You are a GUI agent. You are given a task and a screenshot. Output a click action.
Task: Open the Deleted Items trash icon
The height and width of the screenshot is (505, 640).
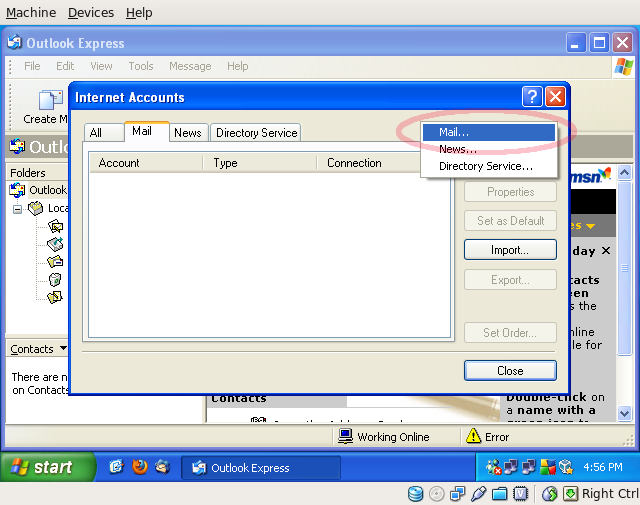56,279
